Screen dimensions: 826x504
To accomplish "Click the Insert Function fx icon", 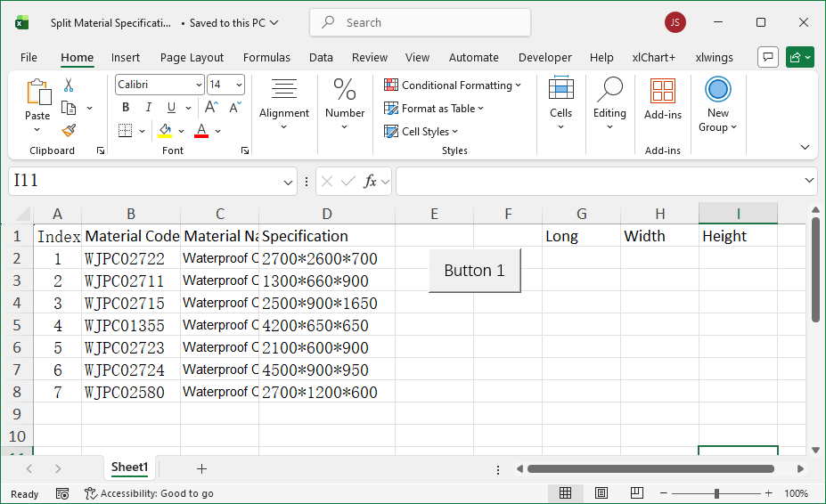I will (x=371, y=182).
